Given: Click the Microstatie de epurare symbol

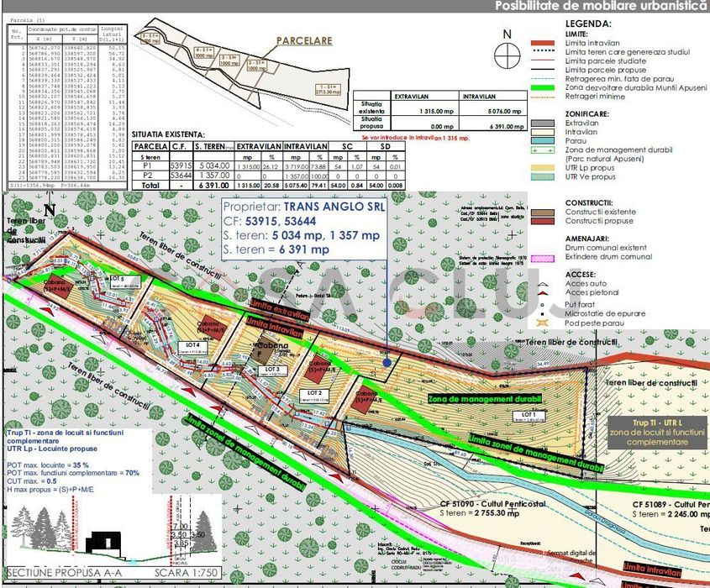Looking at the screenshot, I should 543,313.
